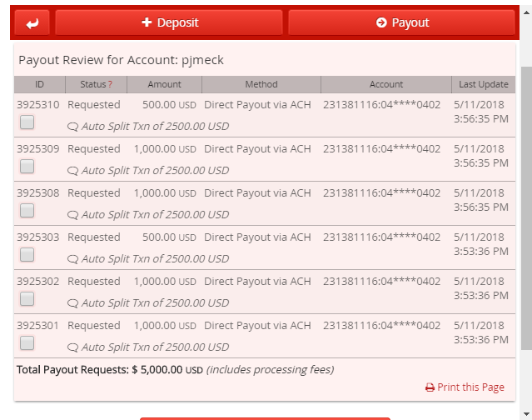532x420 pixels.
Task: Click the scrollbar down arrow
Action: [526, 414]
